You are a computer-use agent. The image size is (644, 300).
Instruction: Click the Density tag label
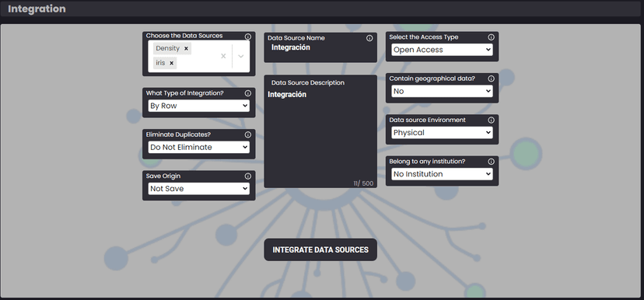tap(167, 48)
